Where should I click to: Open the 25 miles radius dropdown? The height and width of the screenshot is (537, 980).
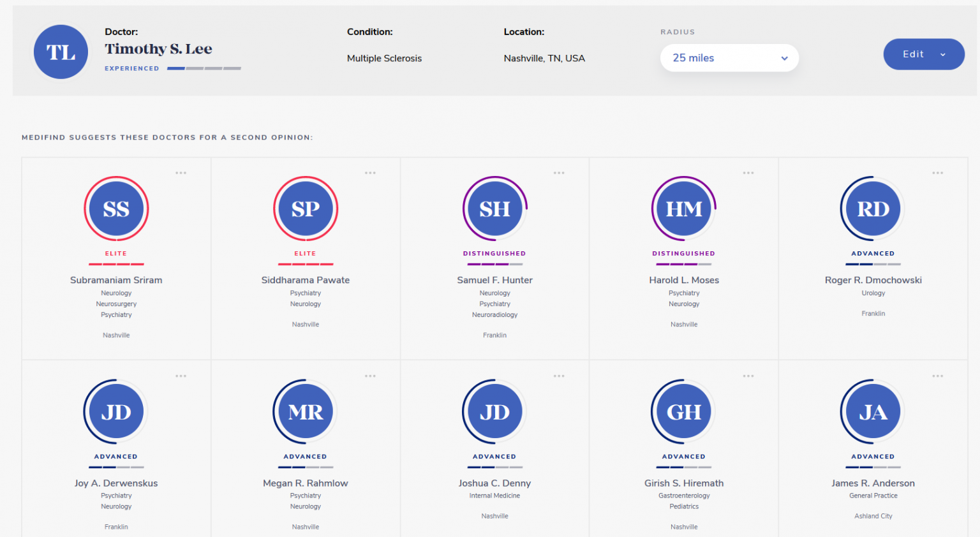click(x=729, y=58)
